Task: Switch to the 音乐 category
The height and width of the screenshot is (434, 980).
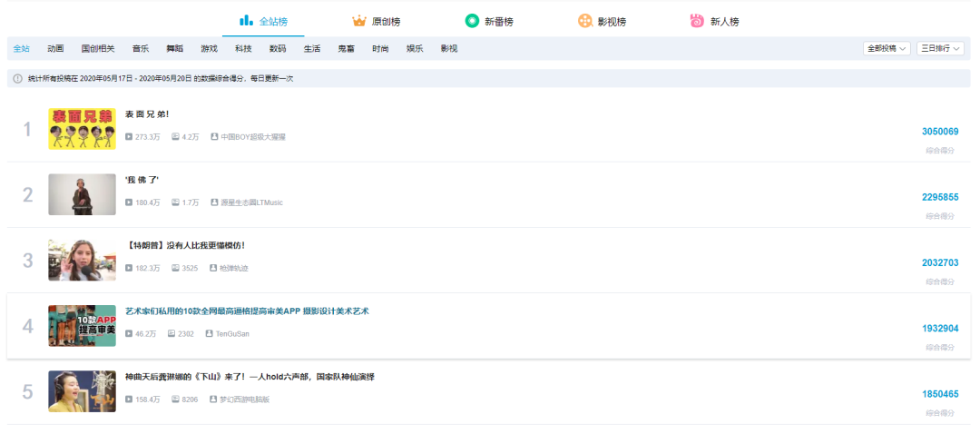Action: 140,48
